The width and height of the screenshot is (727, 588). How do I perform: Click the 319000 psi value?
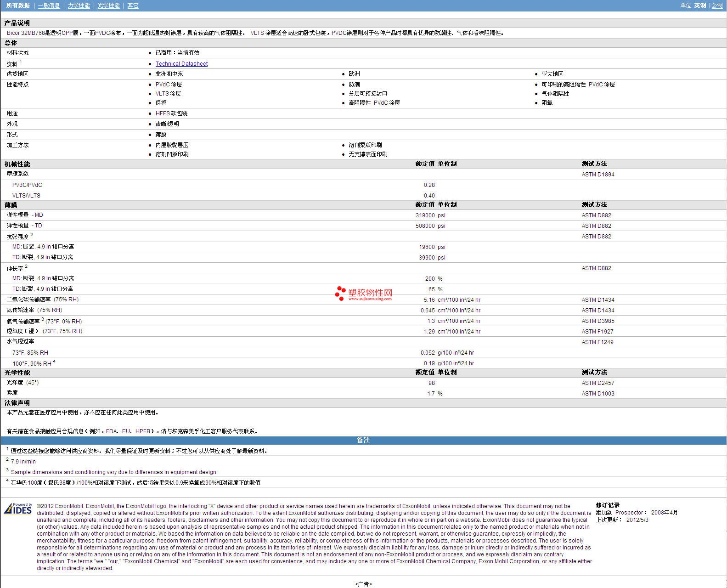tap(430, 215)
